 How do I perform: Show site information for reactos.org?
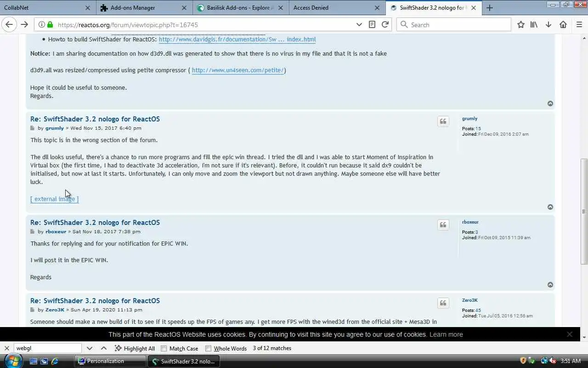[41, 25]
